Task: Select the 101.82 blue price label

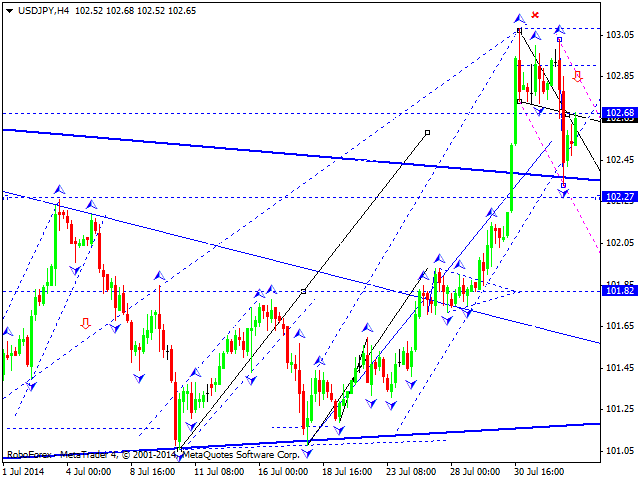Action: coord(620,291)
